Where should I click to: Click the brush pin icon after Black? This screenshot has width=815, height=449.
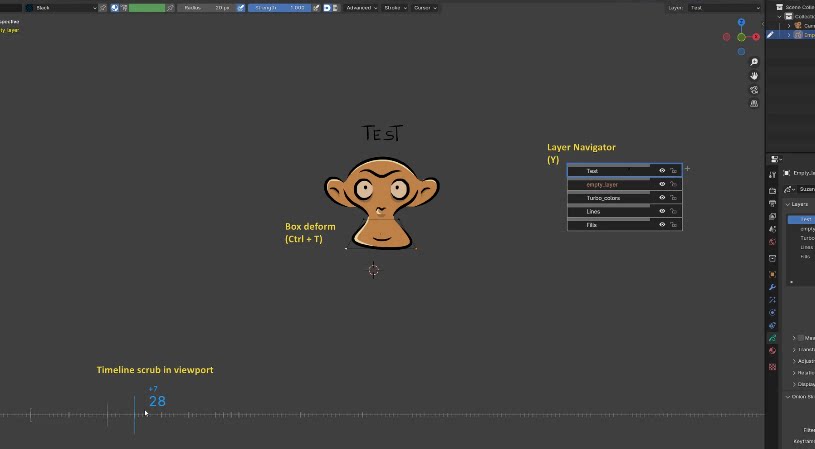tap(102, 8)
